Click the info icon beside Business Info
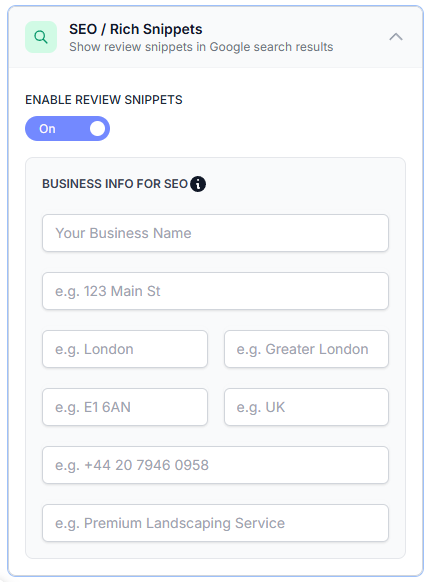The width and height of the screenshot is (429, 582). [198, 184]
